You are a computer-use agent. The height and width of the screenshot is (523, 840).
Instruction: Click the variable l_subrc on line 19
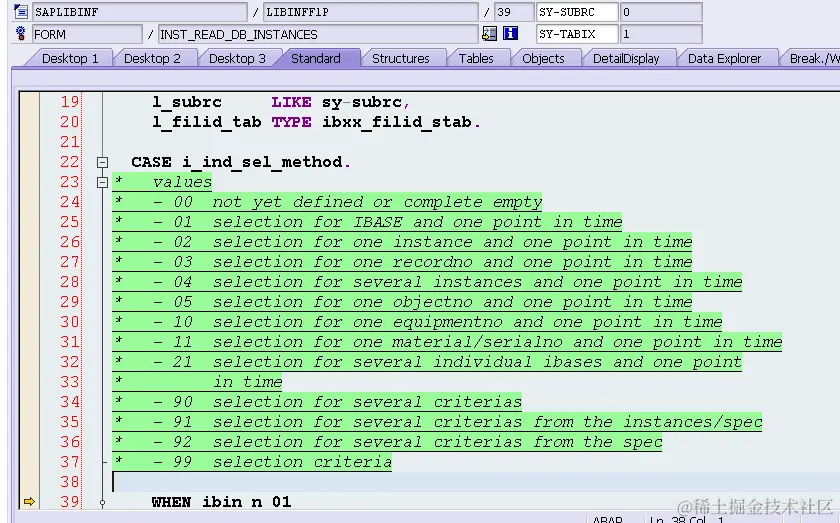tap(186, 102)
